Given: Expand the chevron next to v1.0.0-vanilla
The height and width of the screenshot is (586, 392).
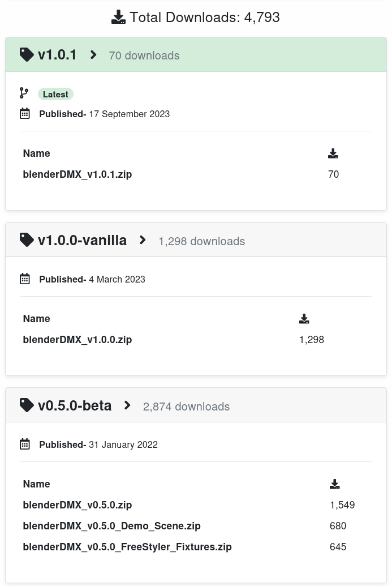Looking at the screenshot, I should [x=143, y=240].
